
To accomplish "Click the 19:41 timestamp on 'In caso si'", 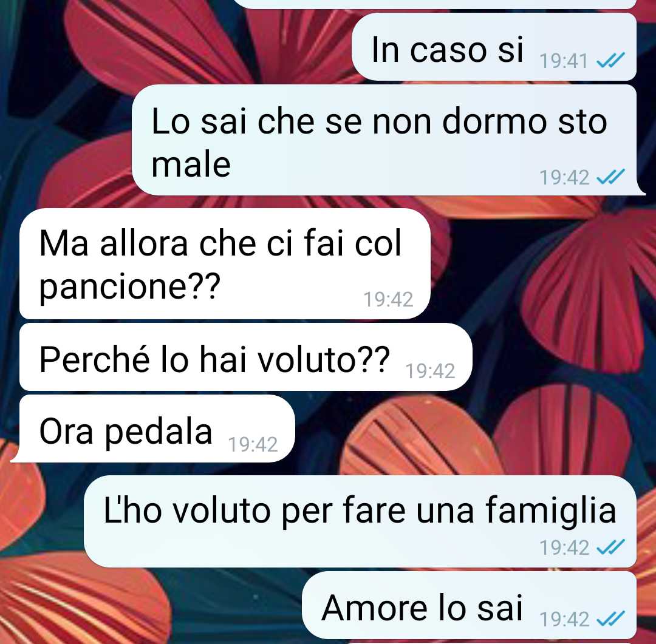I will 564,61.
